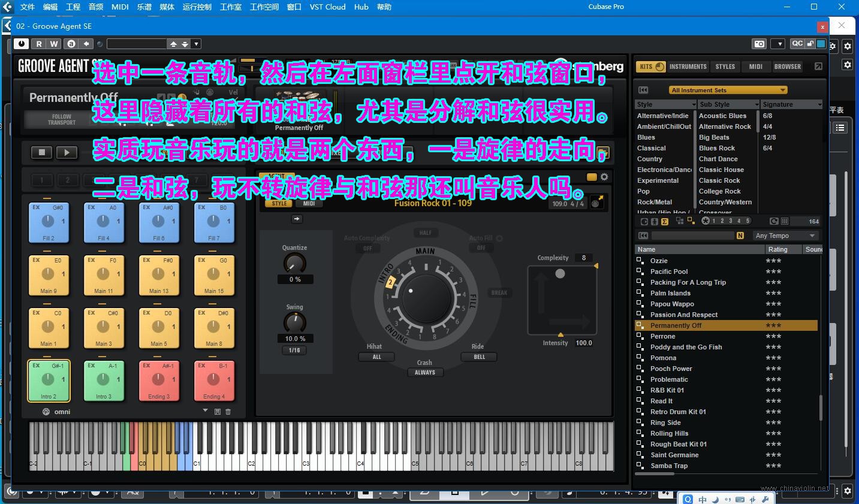Enable Read automation R button
This screenshot has height=504, width=859.
point(39,44)
